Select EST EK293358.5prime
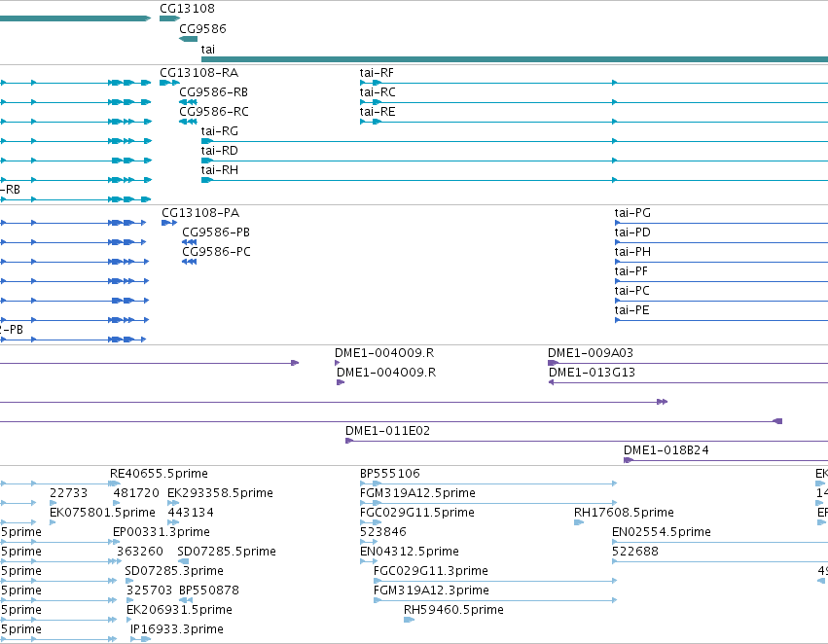This screenshot has width=828, height=644. [x=220, y=493]
